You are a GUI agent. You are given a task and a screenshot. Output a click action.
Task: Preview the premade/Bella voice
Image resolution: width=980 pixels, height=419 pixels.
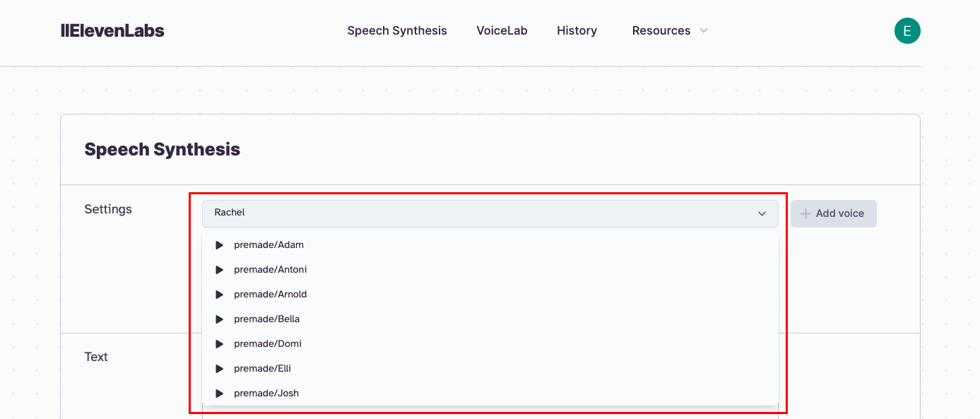[x=219, y=319]
